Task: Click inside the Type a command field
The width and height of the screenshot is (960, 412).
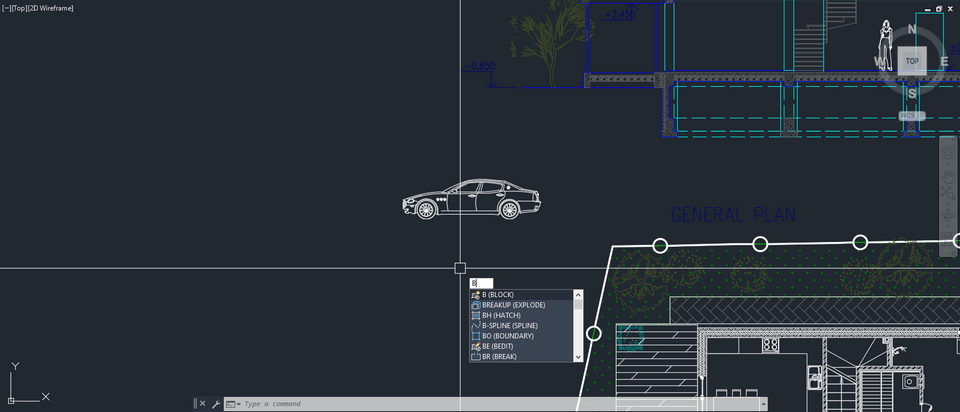Action: (501, 404)
